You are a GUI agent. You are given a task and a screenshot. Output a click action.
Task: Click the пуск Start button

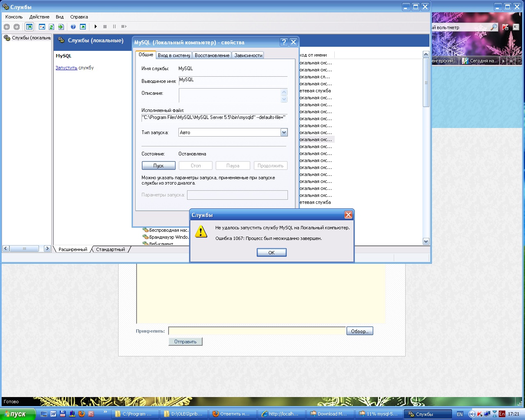click(18, 414)
